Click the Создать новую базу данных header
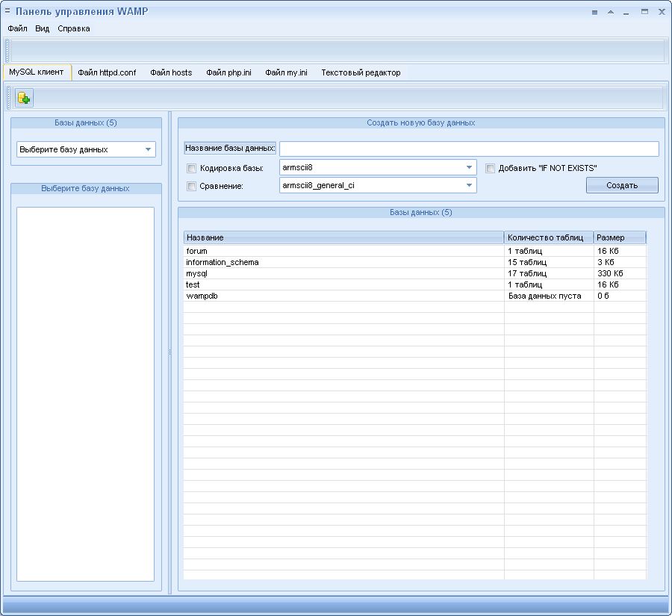Image resolution: width=672 pixels, height=616 pixels. coord(421,123)
